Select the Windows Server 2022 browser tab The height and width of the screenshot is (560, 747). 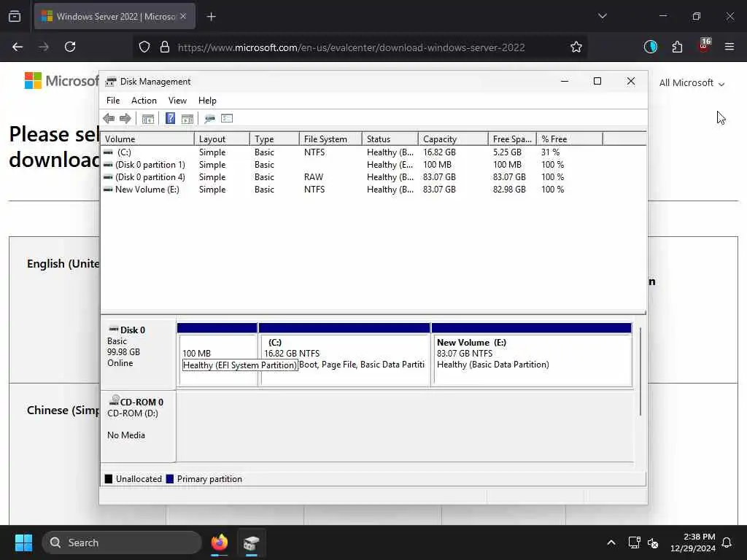(x=115, y=17)
